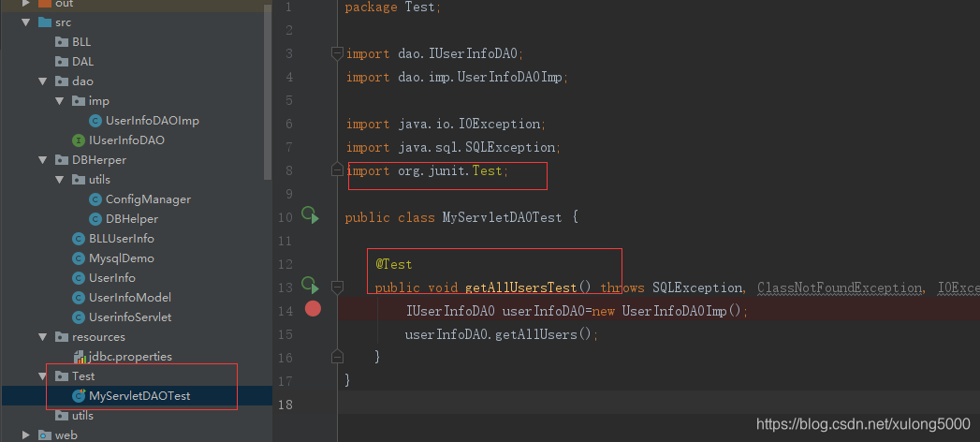Select MyServletDAOTest in project tree
The image size is (980, 442).
coord(140,396)
